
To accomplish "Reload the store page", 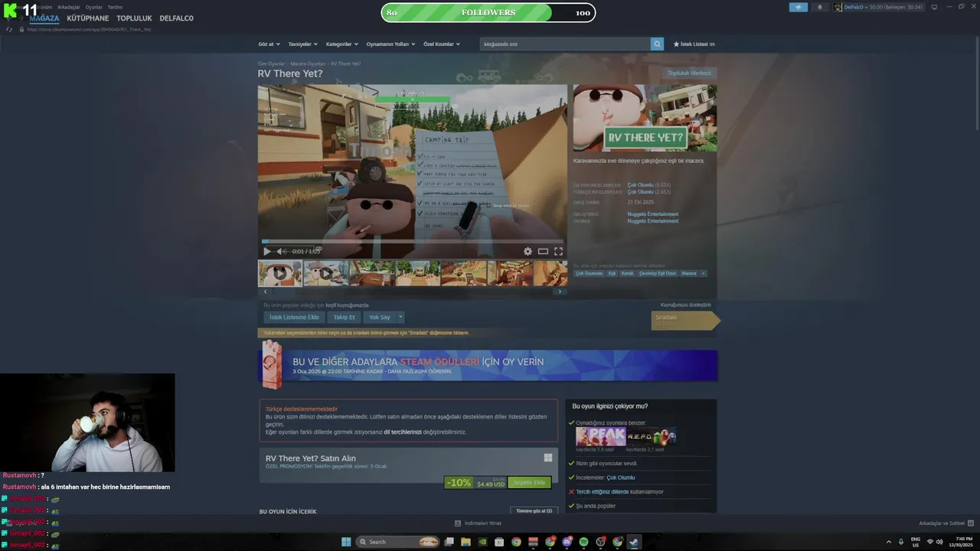I will pyautogui.click(x=9, y=29).
